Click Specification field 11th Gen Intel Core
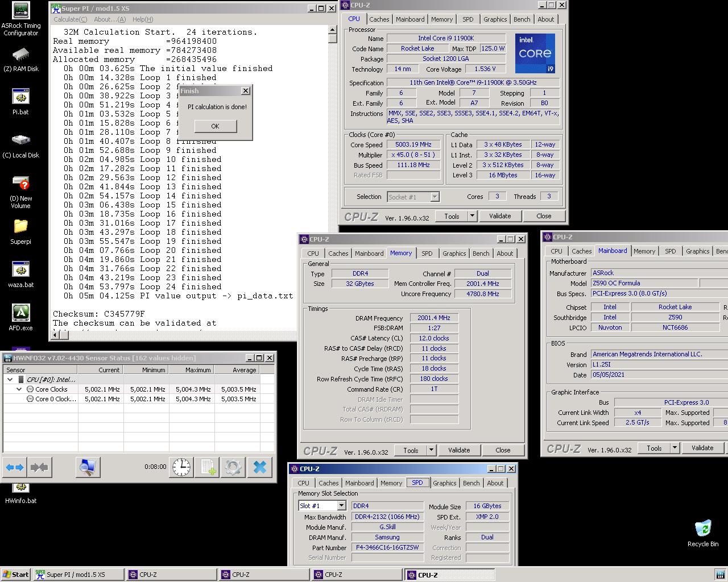This screenshot has height=582, width=728. pyautogui.click(x=473, y=82)
